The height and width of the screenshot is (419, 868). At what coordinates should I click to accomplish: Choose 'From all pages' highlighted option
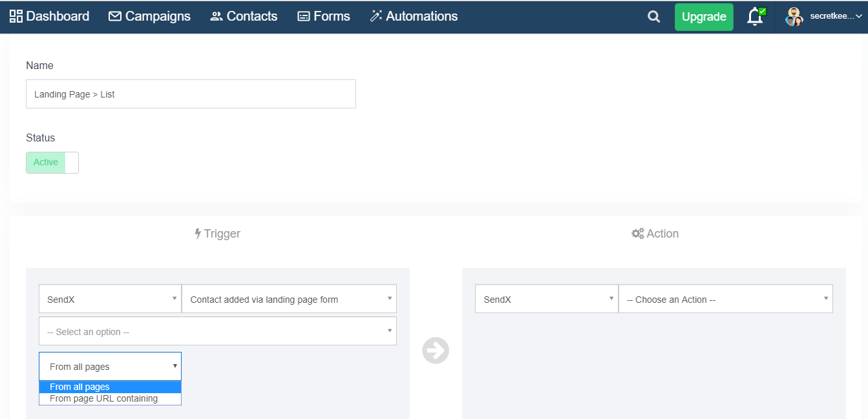click(x=110, y=387)
